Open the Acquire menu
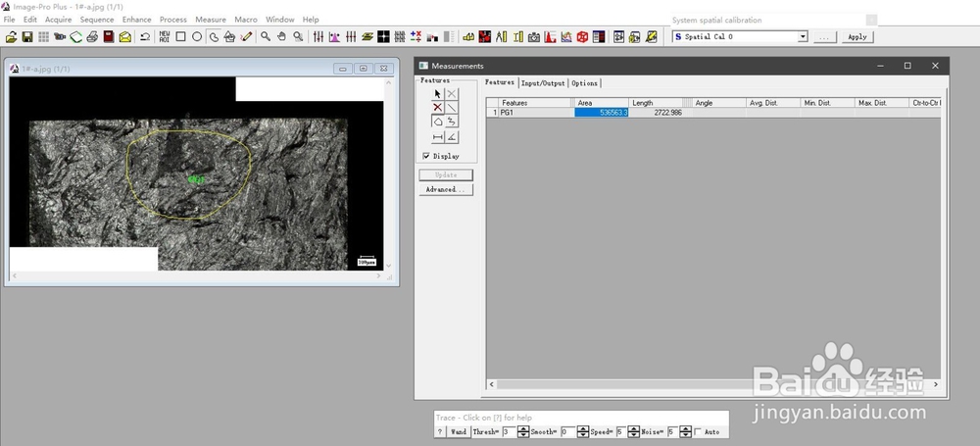 [58, 20]
